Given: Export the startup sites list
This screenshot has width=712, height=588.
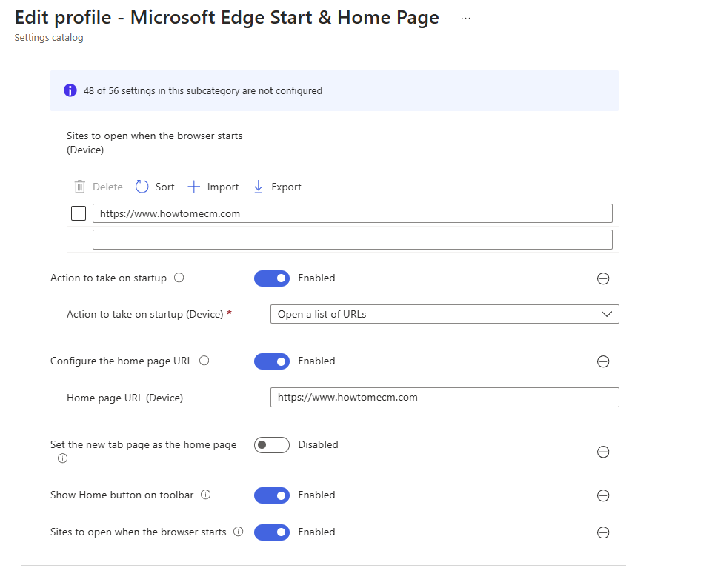Looking at the screenshot, I should (x=277, y=187).
